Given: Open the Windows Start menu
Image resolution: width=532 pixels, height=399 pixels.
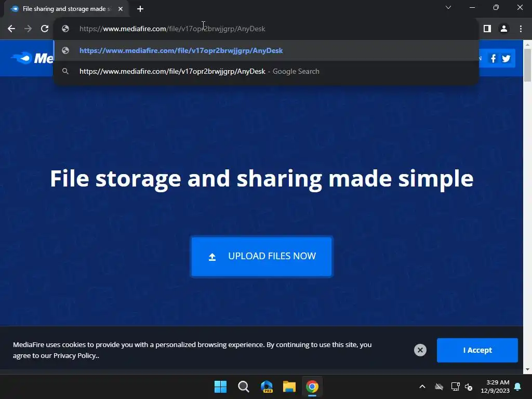Looking at the screenshot, I should pyautogui.click(x=220, y=387).
